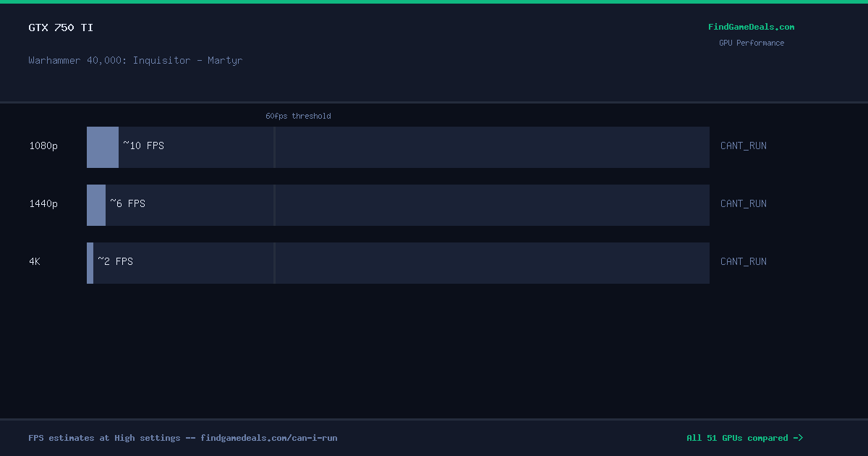
Task: Click the CANT_RUN status for 1440p
Action: 744,203
